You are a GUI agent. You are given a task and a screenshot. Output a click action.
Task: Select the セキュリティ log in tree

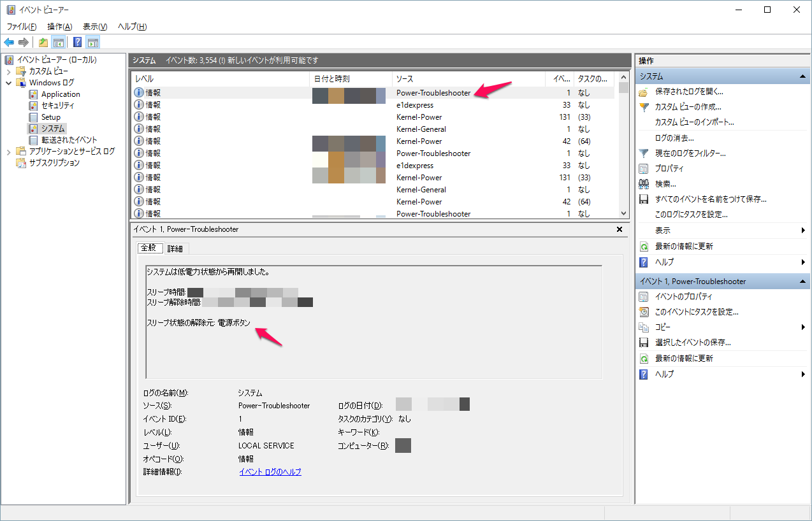tap(57, 106)
